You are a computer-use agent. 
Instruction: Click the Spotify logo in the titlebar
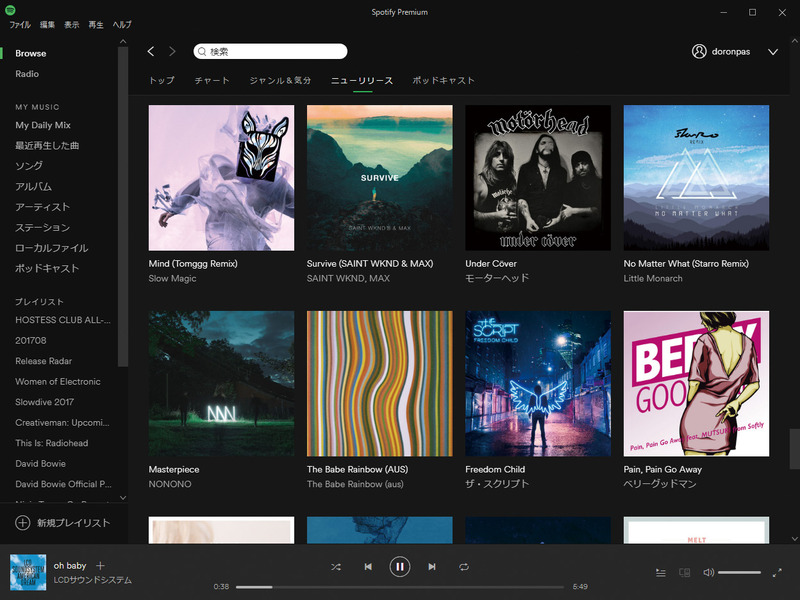tap(11, 11)
